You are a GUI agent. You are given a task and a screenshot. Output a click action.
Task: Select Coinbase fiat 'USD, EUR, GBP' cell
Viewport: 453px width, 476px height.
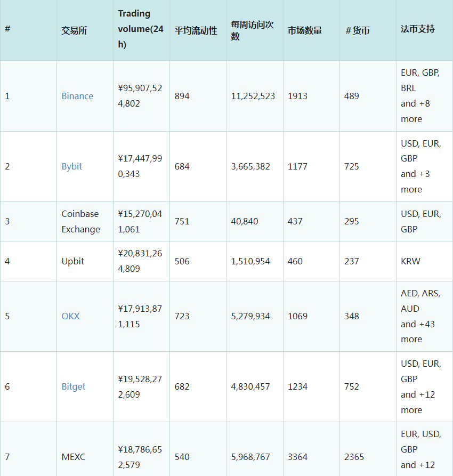pyautogui.click(x=424, y=221)
